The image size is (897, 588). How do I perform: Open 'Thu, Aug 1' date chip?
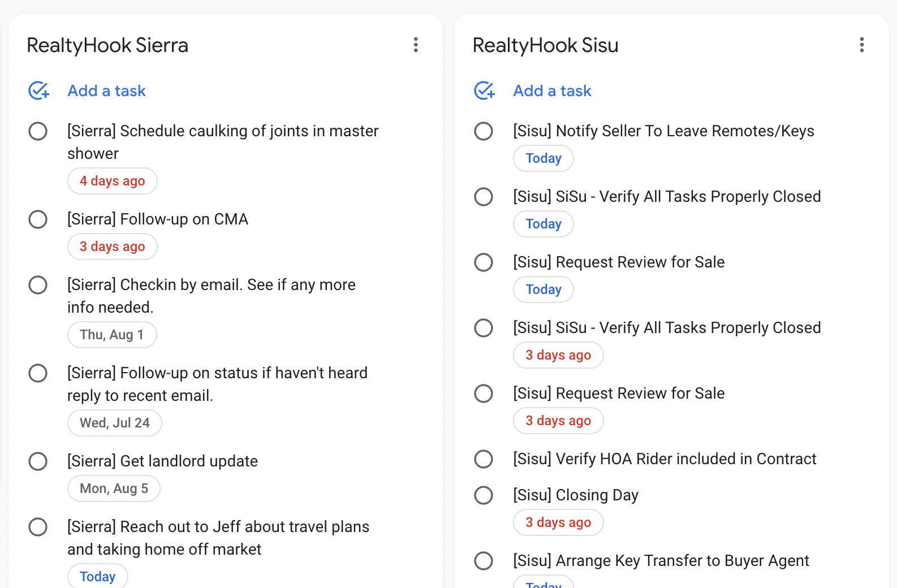pyautogui.click(x=112, y=335)
